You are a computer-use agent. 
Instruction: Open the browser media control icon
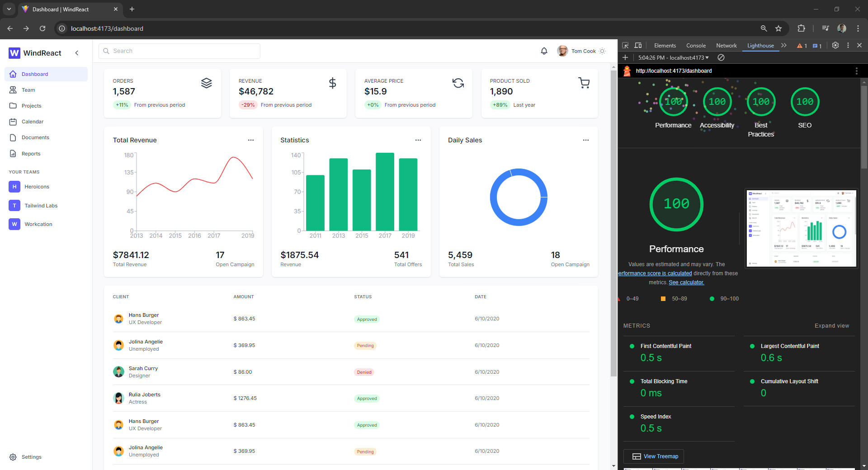pos(826,28)
